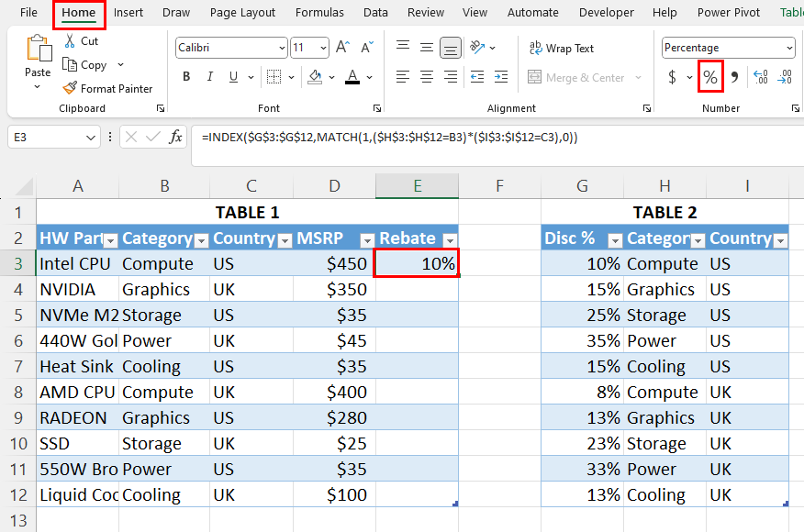The width and height of the screenshot is (804, 532).
Task: Open the HW Part column filter dropdown
Action: click(x=111, y=240)
